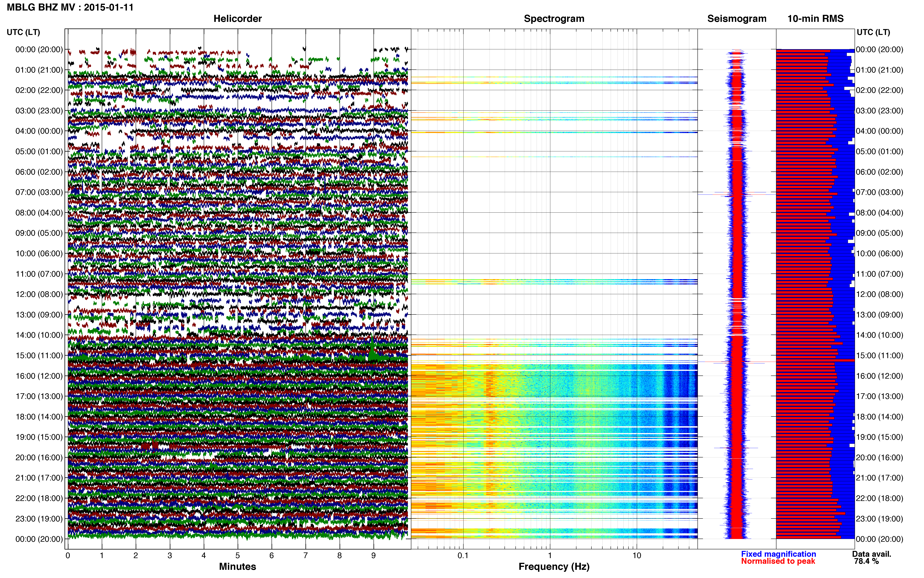Click the 'Seismogram' panel heading
Viewport: 924px width, 578px height.
coord(737,19)
